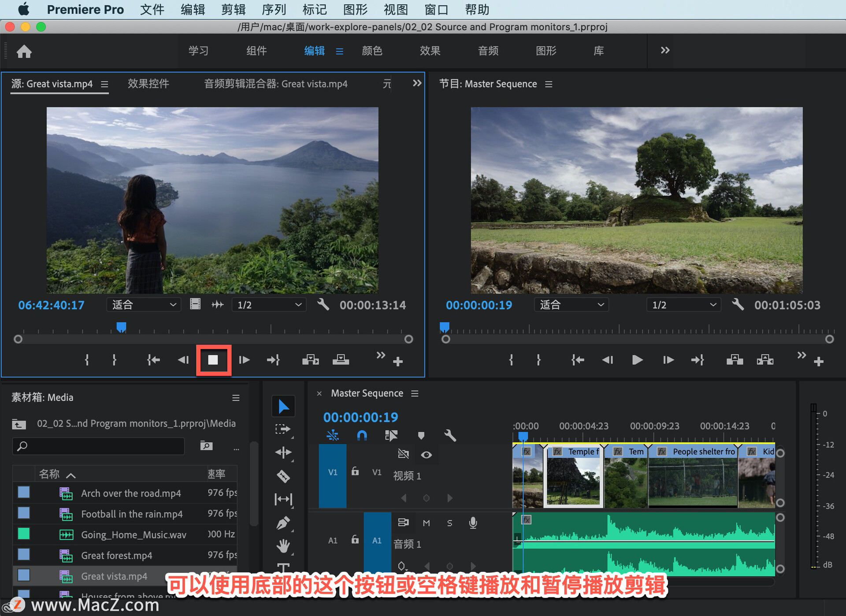Click Drag Video Only filmstrip icon
Screen dimensions: 846x616
[195, 304]
